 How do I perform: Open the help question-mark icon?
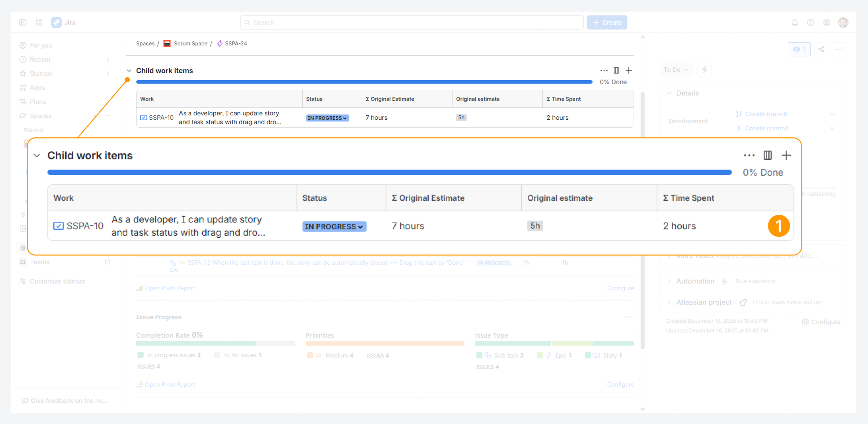tap(810, 22)
